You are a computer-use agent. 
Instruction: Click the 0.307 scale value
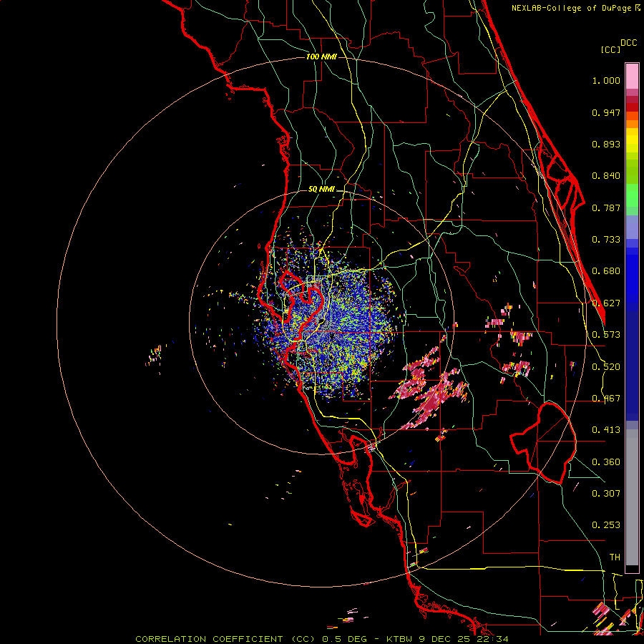coord(606,494)
